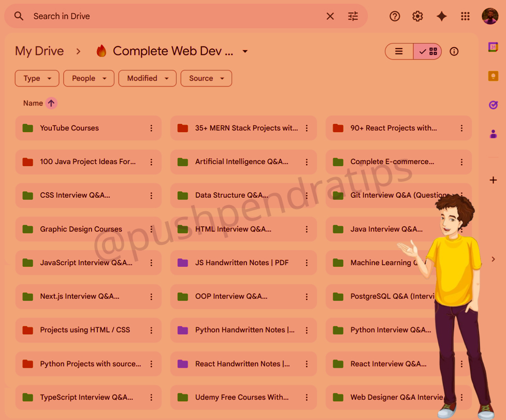The height and width of the screenshot is (420, 506).
Task: Switch to grid layout view
Action: point(428,51)
